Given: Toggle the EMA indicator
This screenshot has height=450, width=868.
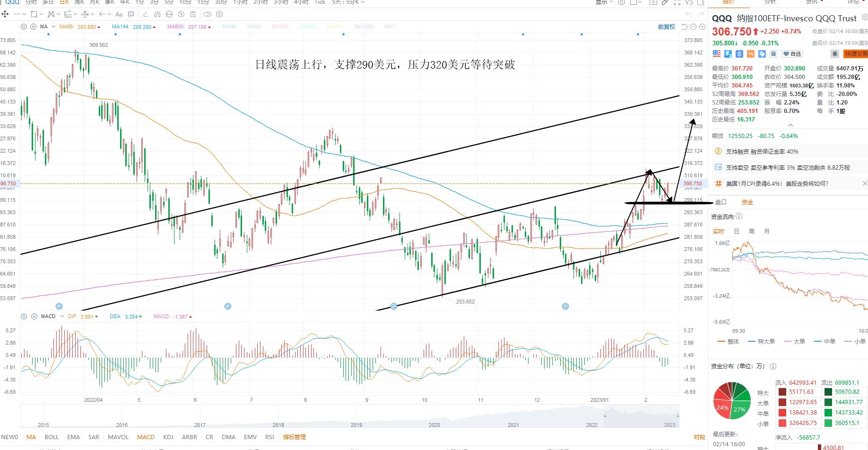Looking at the screenshot, I should [73, 437].
